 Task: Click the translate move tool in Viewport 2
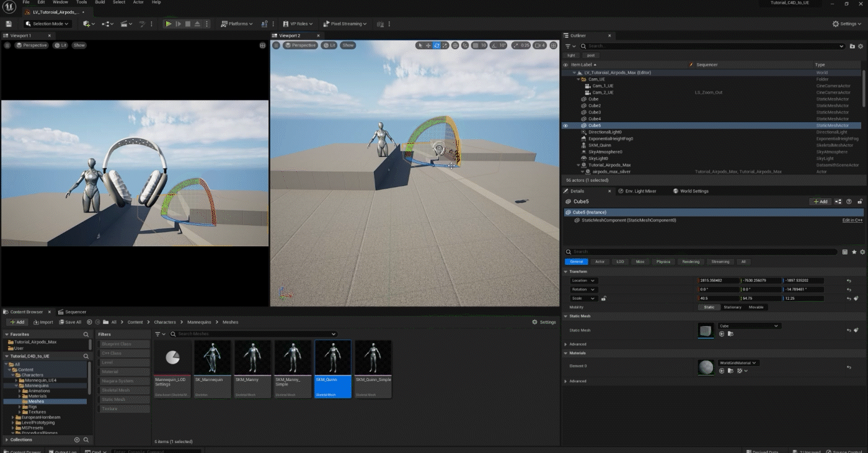[428, 45]
